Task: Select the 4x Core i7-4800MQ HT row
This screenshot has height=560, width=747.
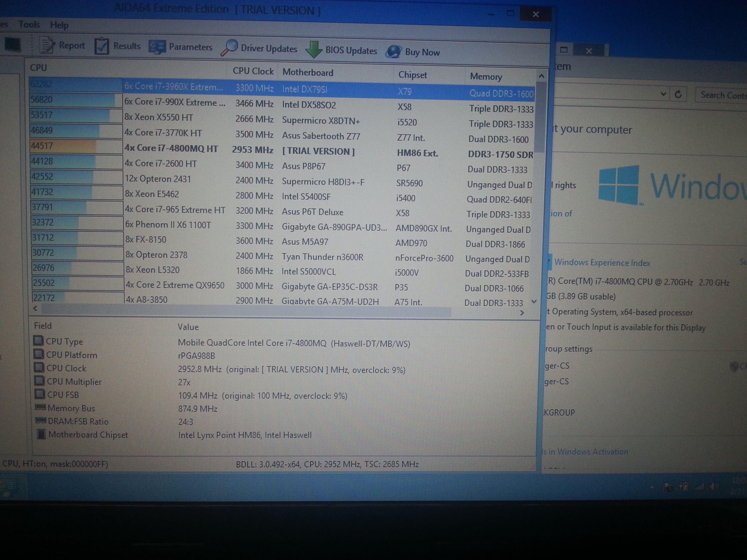Action: click(282, 150)
